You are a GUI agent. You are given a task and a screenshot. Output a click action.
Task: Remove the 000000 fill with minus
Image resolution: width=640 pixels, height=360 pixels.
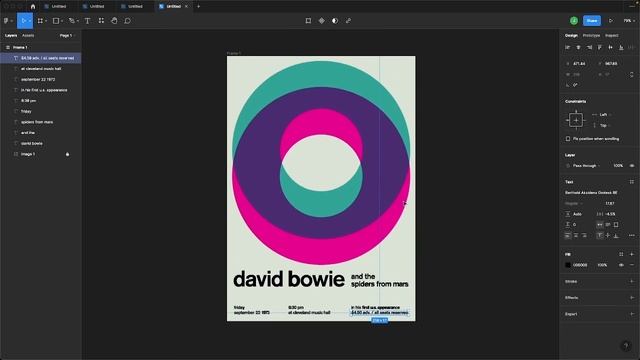(x=631, y=265)
